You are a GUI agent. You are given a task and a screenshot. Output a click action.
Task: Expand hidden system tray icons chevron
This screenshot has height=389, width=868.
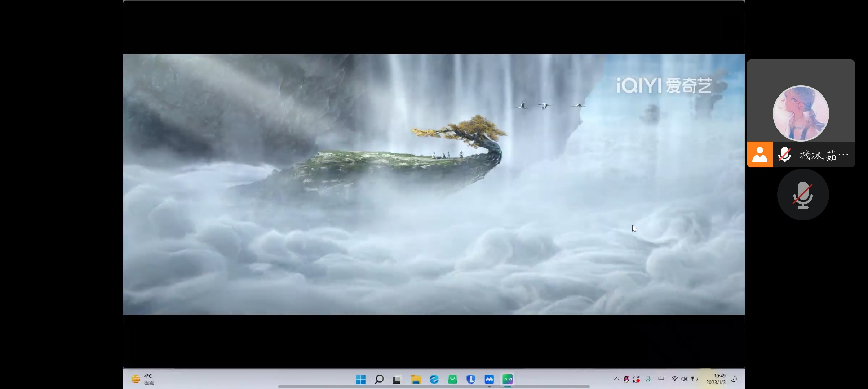pyautogui.click(x=616, y=379)
